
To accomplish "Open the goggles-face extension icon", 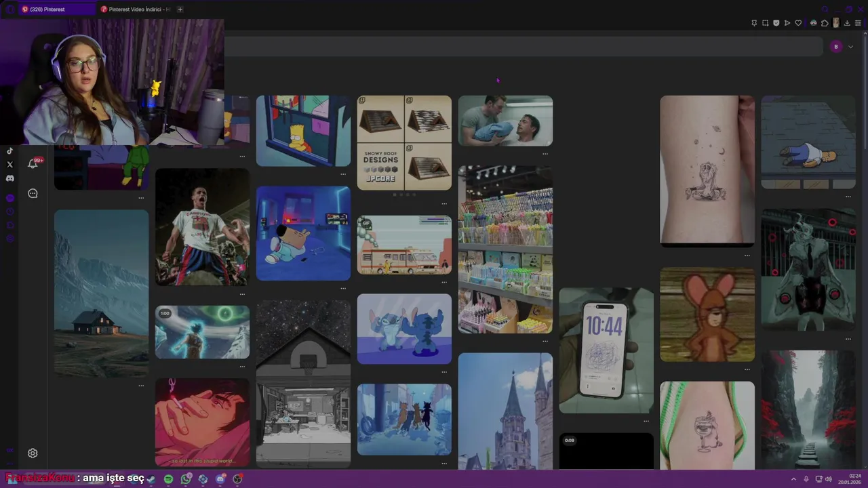I will [x=814, y=23].
